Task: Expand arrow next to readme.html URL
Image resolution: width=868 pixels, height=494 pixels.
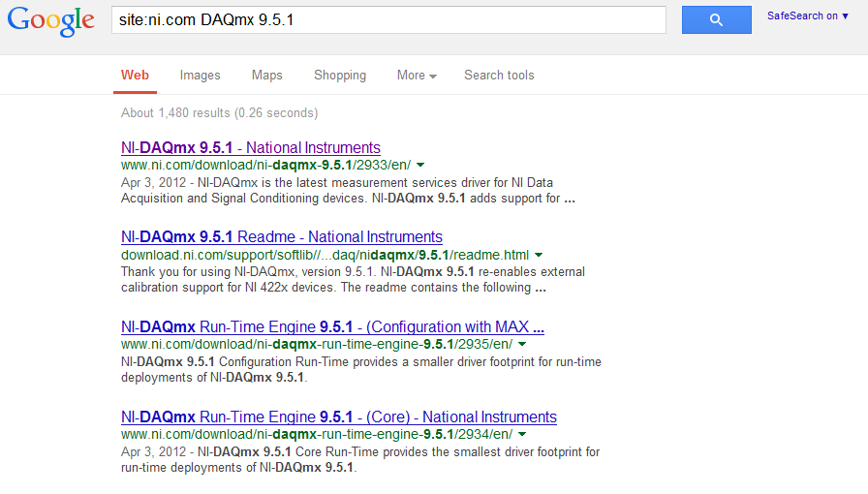Action: (x=539, y=256)
